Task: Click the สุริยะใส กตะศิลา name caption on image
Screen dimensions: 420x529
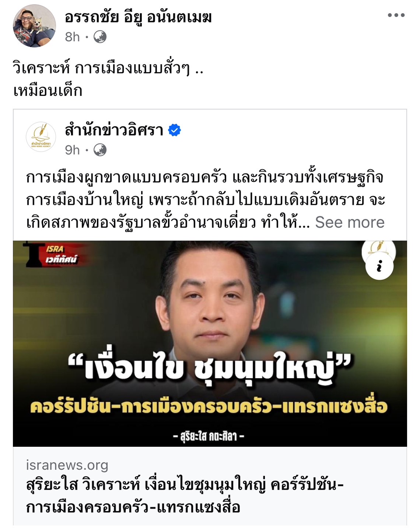Action: [x=209, y=436]
